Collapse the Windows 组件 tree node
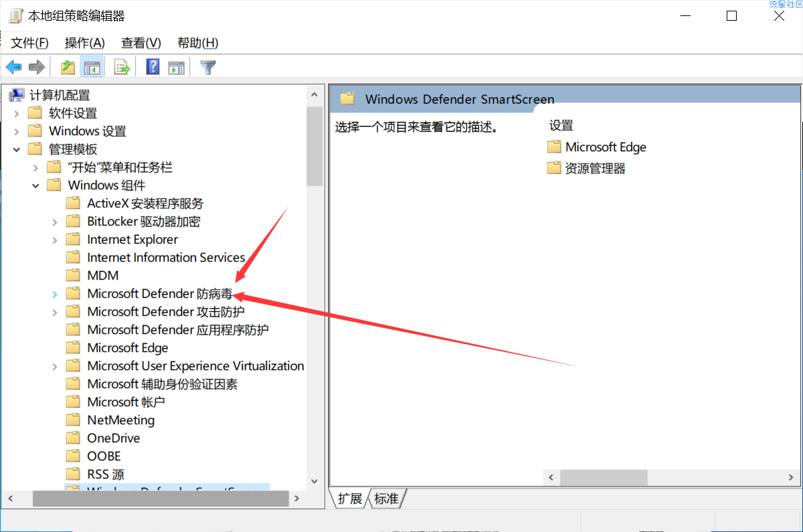 36,185
